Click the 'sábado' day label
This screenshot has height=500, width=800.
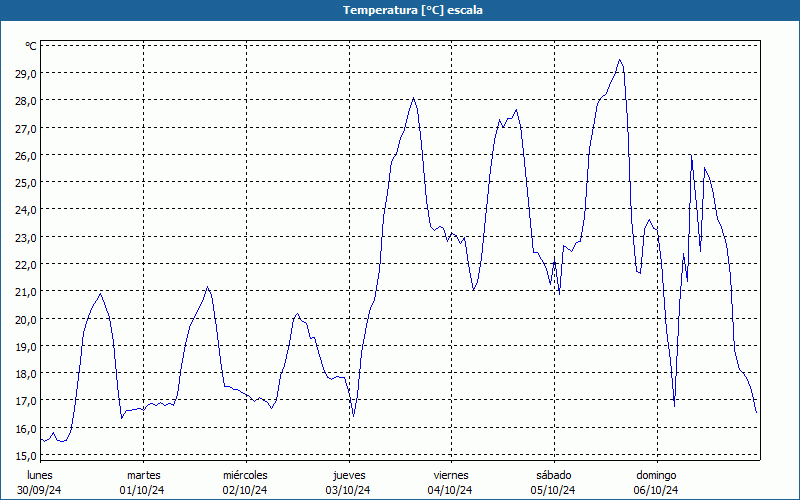pos(554,475)
